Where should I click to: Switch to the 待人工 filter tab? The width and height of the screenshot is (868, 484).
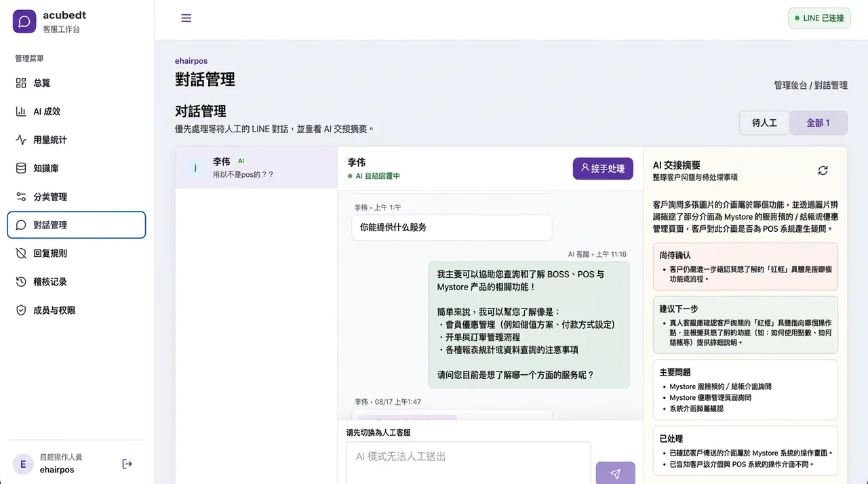point(764,123)
